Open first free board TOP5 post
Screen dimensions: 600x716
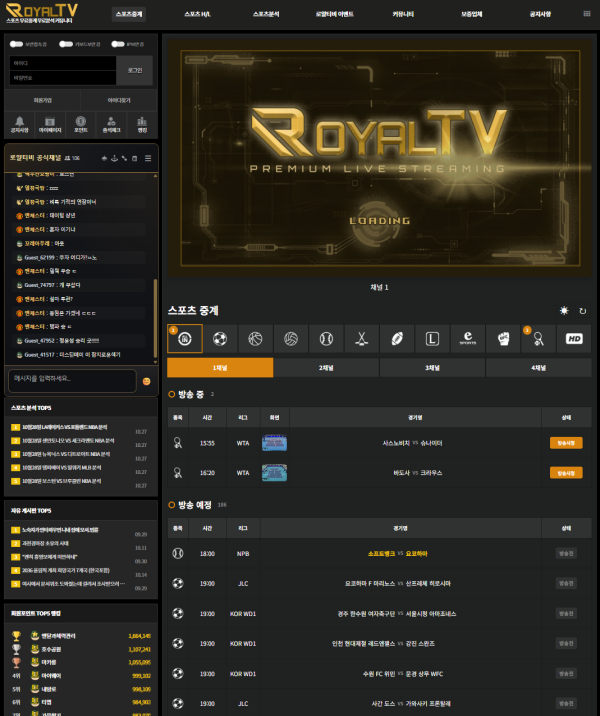(x=60, y=530)
